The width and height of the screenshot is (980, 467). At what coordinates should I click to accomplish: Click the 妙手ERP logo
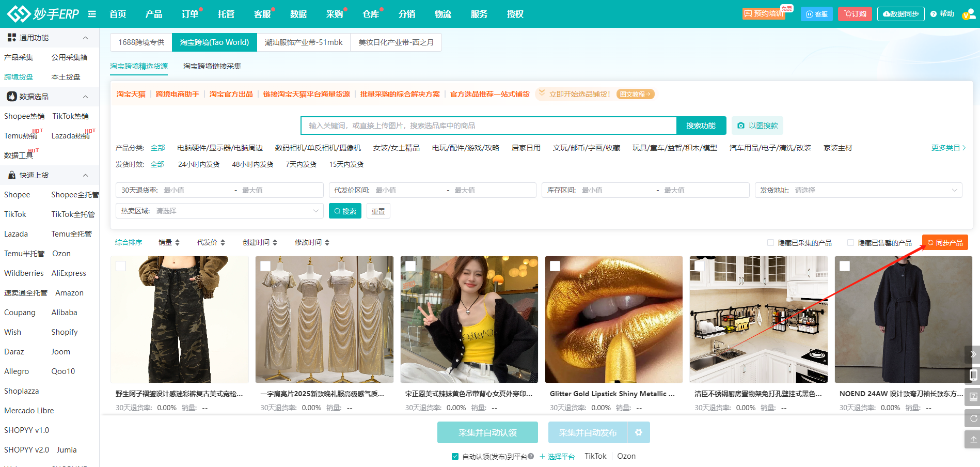tap(43, 13)
